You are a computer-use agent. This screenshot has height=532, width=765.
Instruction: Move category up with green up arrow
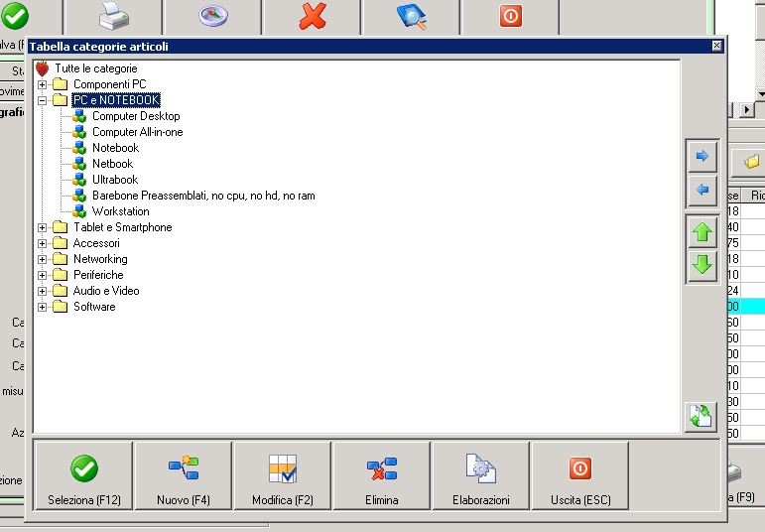pyautogui.click(x=702, y=232)
